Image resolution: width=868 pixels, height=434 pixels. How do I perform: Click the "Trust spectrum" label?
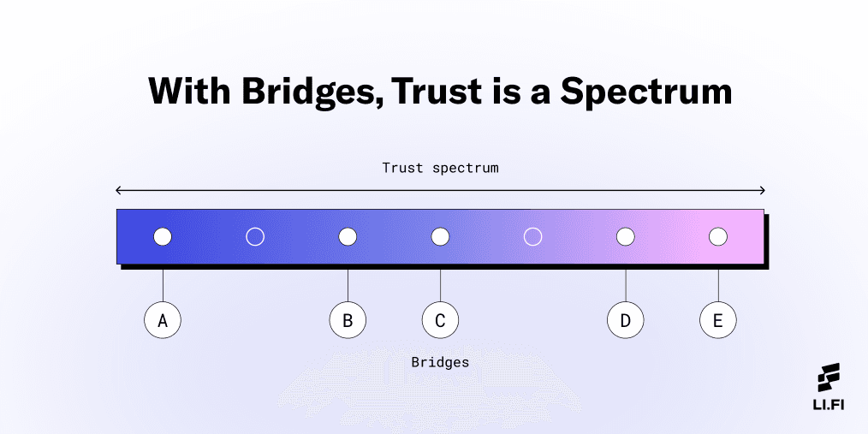pos(440,168)
